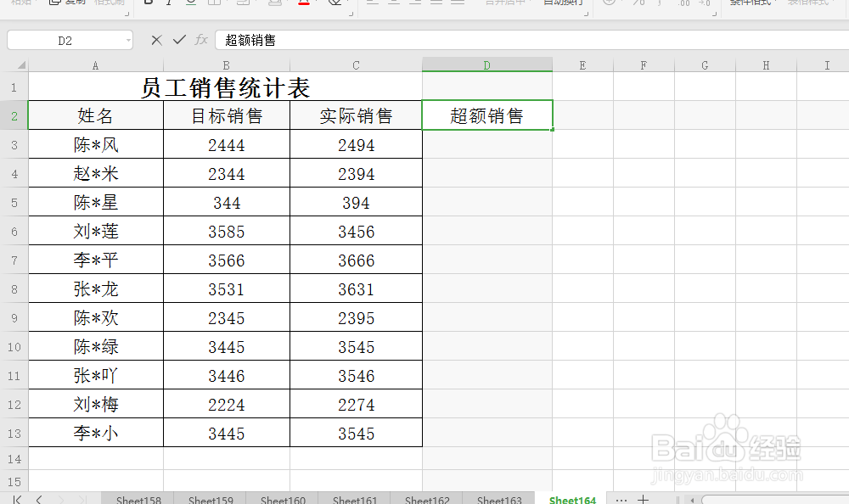The height and width of the screenshot is (504, 849).
Task: Select name cell 李*小
Action: click(x=95, y=433)
